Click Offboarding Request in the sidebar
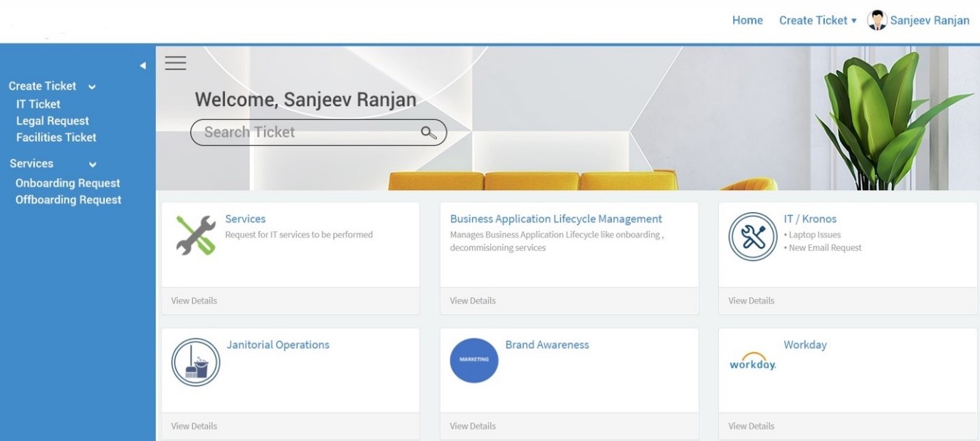The image size is (980, 441). 69,199
